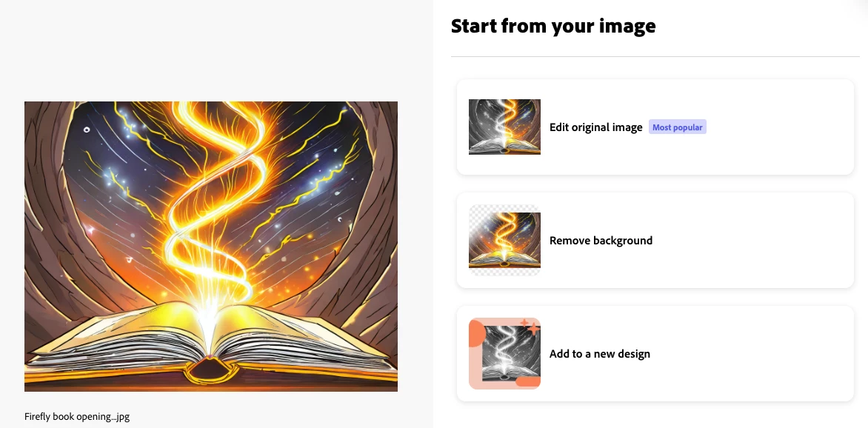Image resolution: width=868 pixels, height=428 pixels.
Task: Click the uploaded book image preview
Action: click(211, 247)
